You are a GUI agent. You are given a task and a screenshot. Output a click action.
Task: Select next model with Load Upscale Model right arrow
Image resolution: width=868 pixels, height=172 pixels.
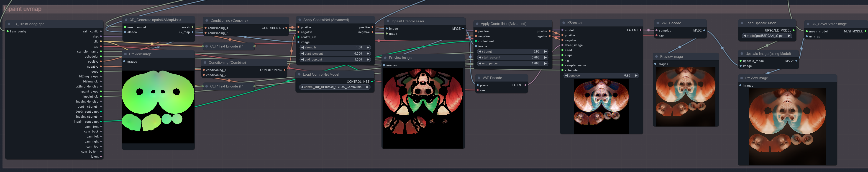(x=789, y=36)
